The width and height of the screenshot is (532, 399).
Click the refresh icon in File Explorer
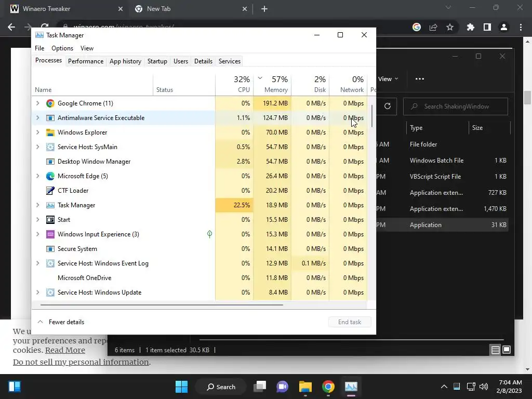tap(388, 106)
